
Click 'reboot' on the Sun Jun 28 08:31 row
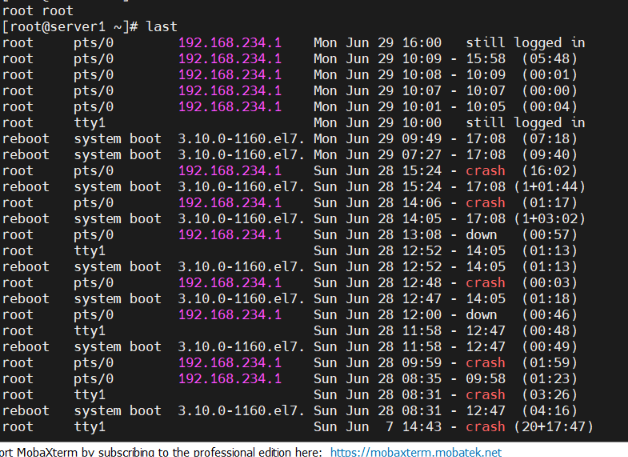[26, 411]
